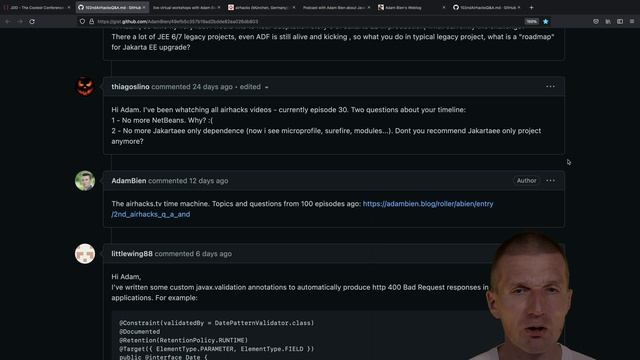Toggle the browser sidebar icon
This screenshot has height=360, width=640.
[x=620, y=21]
